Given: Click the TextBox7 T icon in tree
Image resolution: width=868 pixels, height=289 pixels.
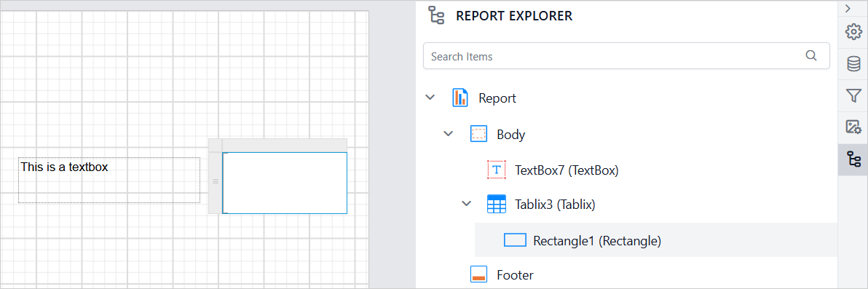Looking at the screenshot, I should 497,170.
